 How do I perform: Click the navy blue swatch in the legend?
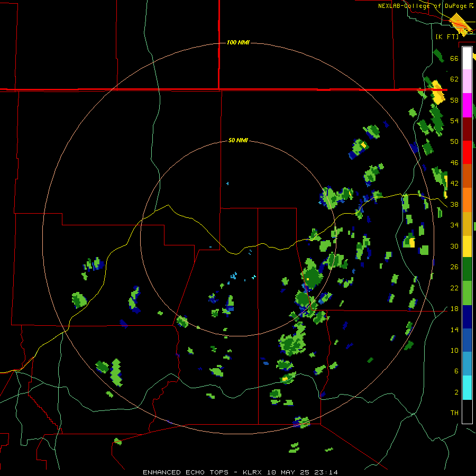467,317
